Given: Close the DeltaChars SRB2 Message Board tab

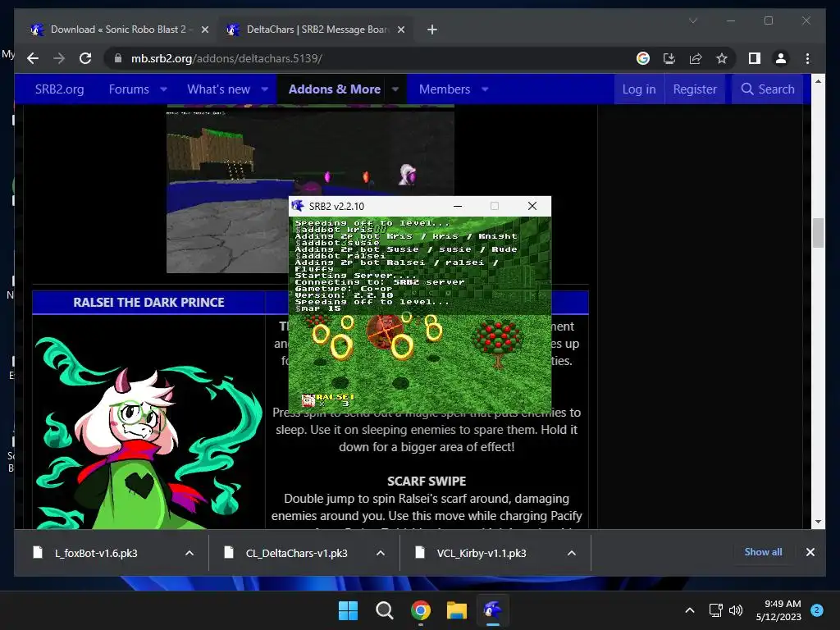Looking at the screenshot, I should coord(400,30).
